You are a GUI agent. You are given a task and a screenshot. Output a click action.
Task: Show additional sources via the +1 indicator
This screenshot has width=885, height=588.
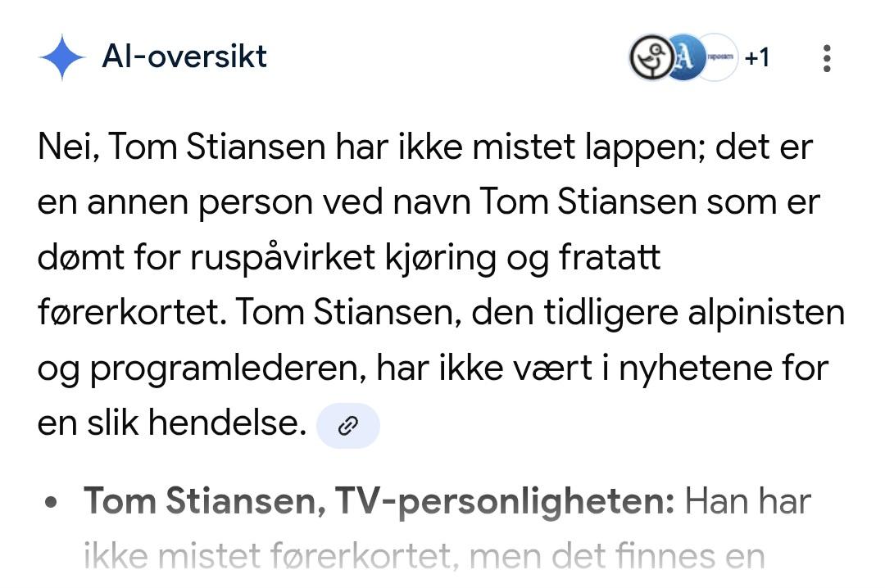click(x=756, y=58)
